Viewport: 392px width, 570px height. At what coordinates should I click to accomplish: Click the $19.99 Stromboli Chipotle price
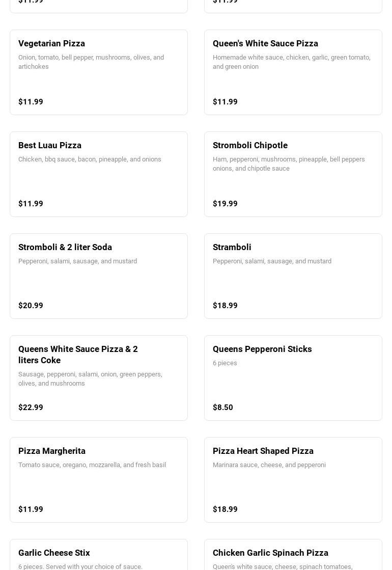tap(225, 204)
